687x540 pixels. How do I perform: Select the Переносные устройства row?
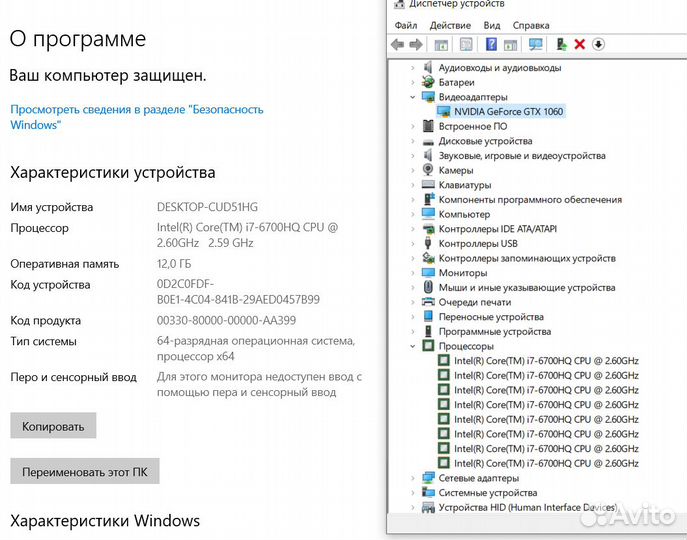(x=491, y=317)
